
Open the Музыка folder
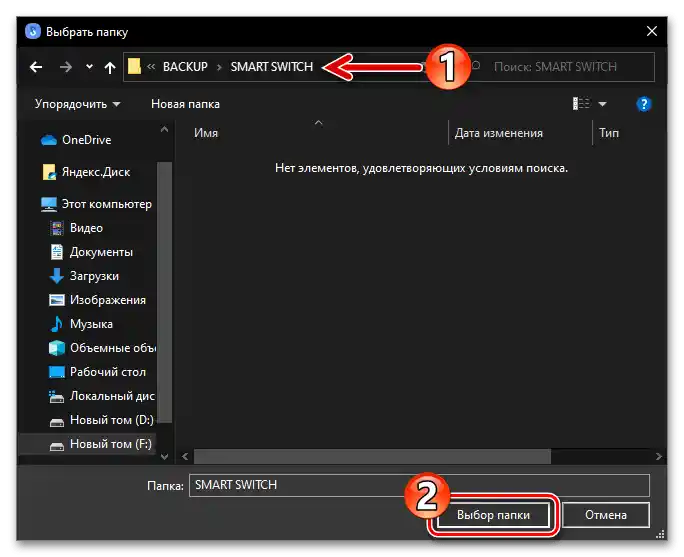tap(91, 324)
